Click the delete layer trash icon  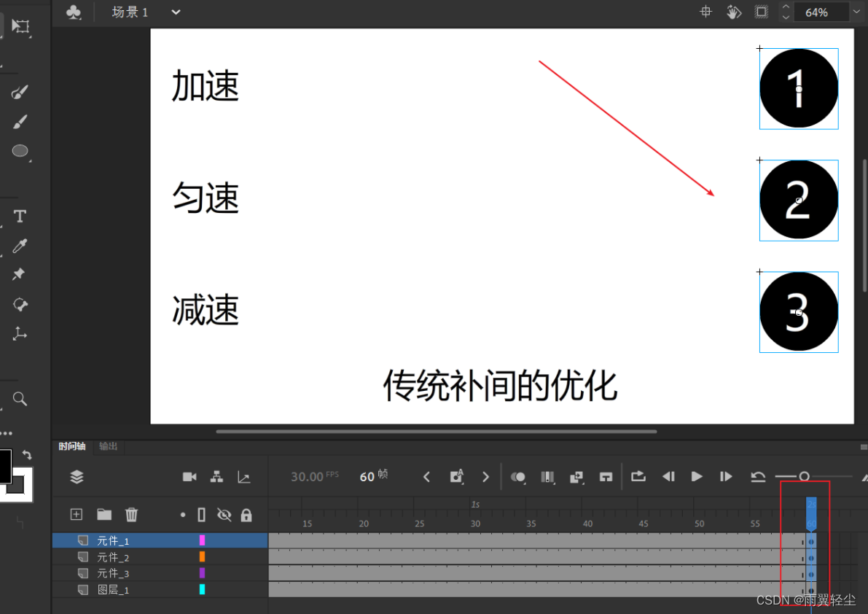click(x=131, y=514)
